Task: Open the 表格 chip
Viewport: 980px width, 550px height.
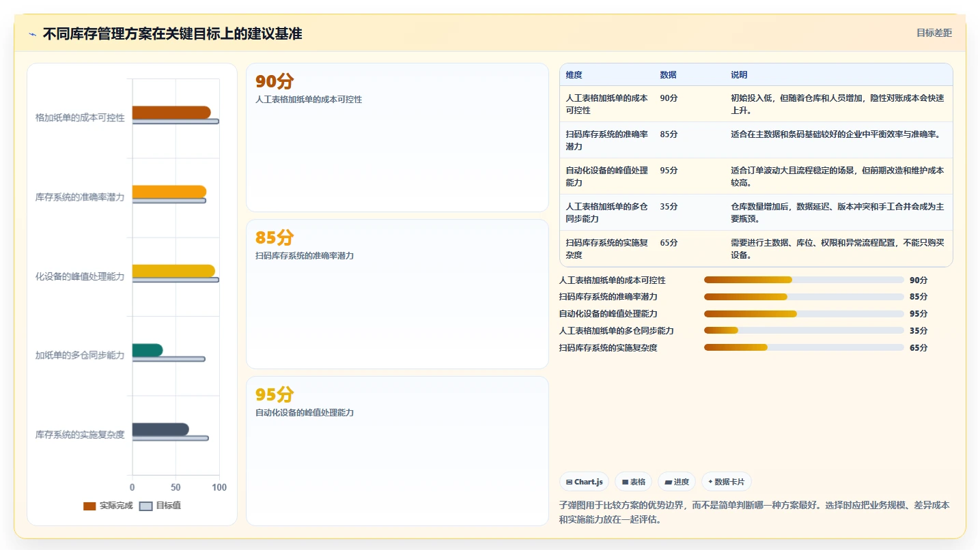Action: [x=633, y=482]
